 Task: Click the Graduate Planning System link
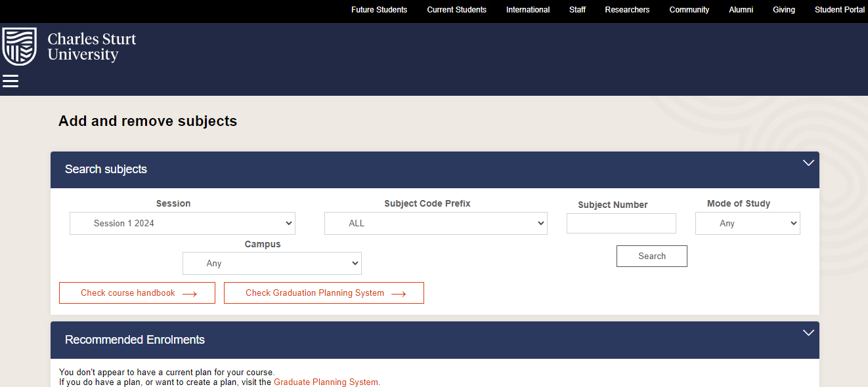(x=326, y=382)
